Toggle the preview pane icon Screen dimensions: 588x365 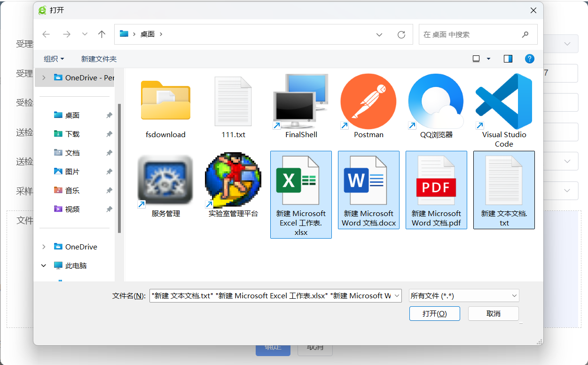[508, 59]
